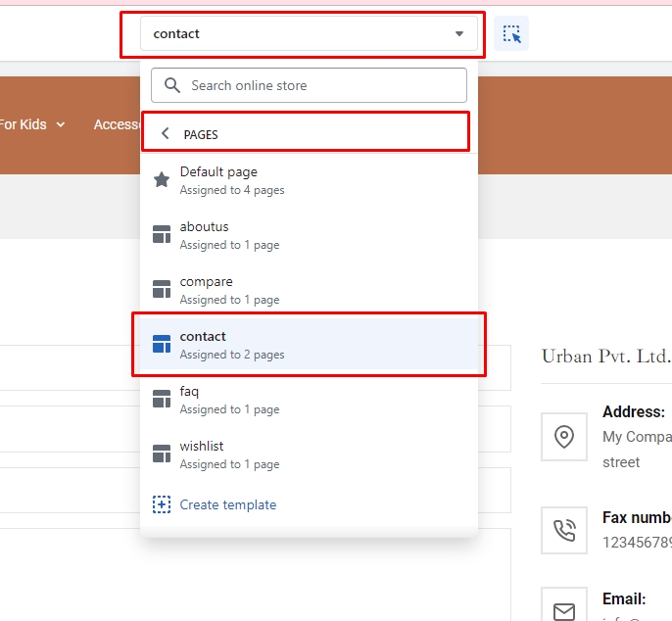Screen dimensions: 672x621
Task: Click the PAGES header label
Action: pyautogui.click(x=201, y=134)
